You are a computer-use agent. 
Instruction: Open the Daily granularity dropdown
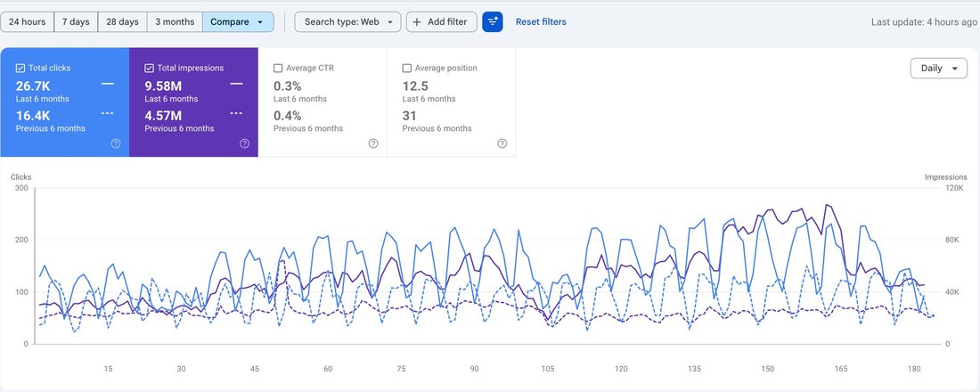pyautogui.click(x=939, y=68)
